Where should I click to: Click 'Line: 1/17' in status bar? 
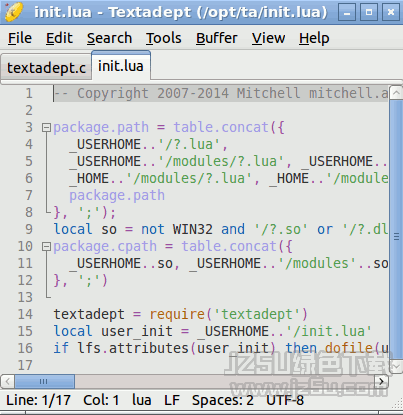(38, 400)
